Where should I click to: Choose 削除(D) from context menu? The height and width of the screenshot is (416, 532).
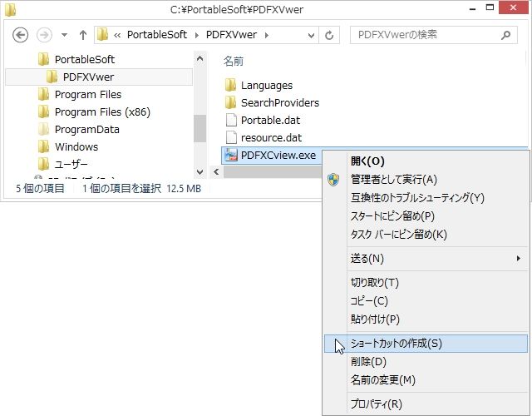pos(426,362)
